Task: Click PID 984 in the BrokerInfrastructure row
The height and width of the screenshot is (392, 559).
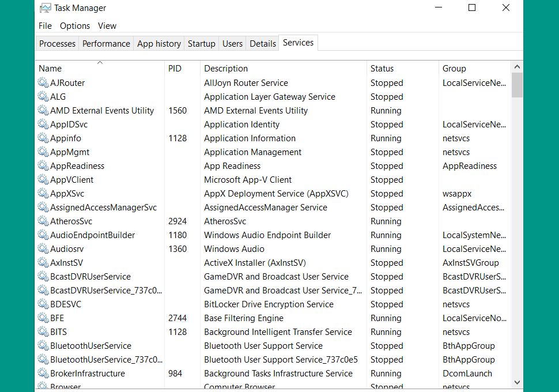Action: coord(175,374)
